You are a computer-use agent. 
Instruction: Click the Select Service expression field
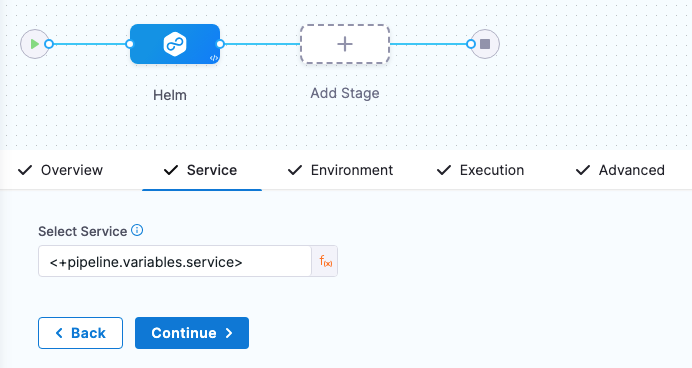click(175, 262)
